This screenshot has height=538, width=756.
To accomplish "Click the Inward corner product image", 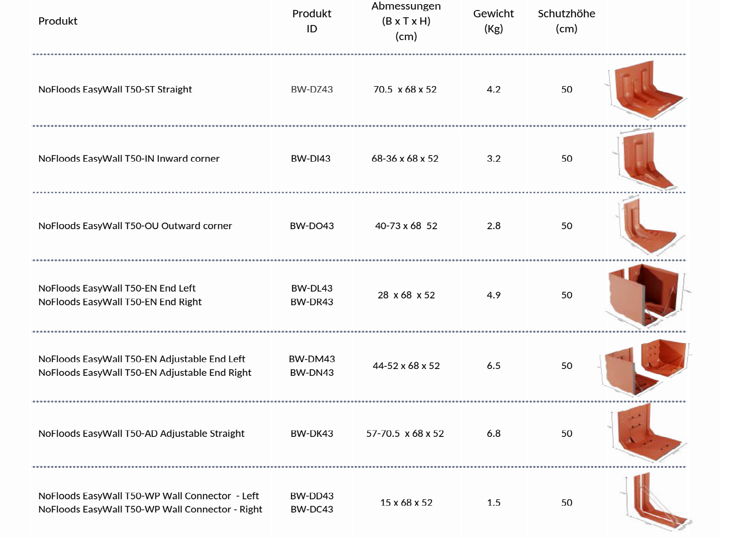I will pyautogui.click(x=646, y=159).
